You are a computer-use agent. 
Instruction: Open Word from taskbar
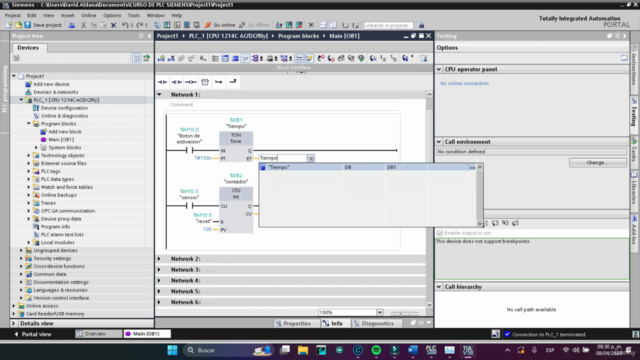[413, 350]
